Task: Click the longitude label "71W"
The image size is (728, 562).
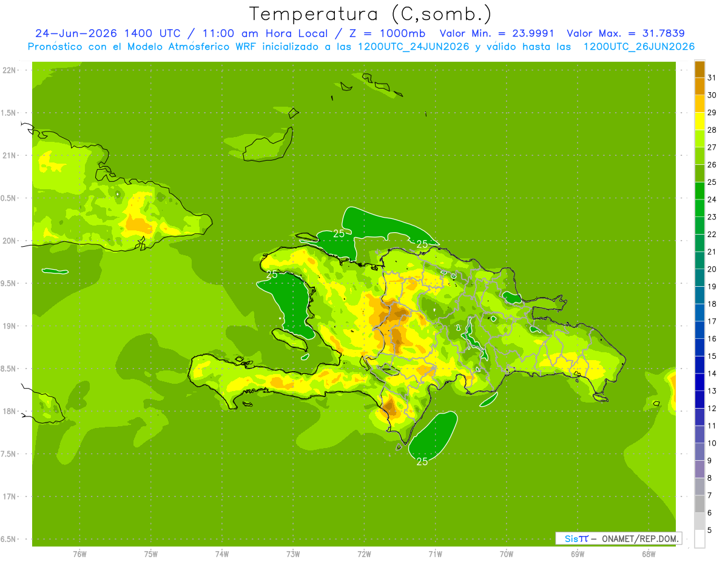Action: [435, 554]
